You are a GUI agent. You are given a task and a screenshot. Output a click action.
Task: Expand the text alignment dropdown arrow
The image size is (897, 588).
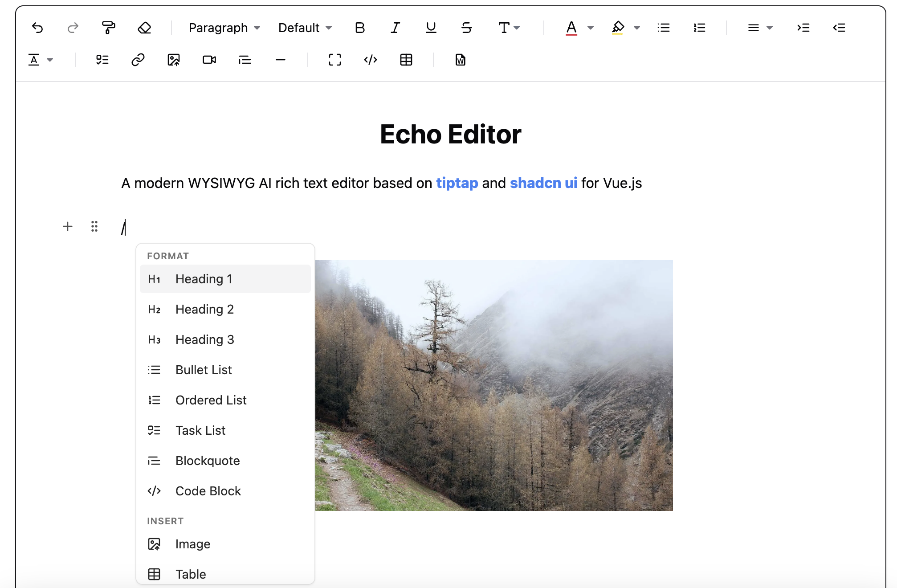(769, 28)
